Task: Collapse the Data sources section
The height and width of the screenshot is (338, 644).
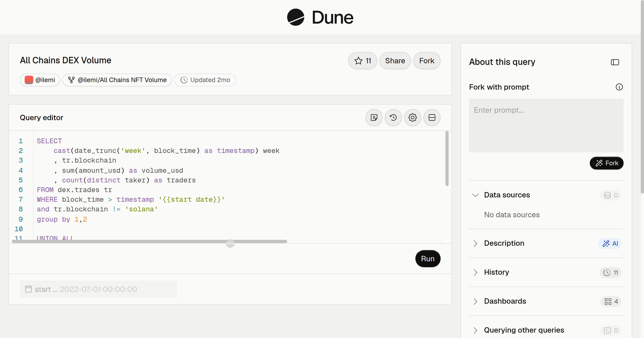Action: click(475, 195)
